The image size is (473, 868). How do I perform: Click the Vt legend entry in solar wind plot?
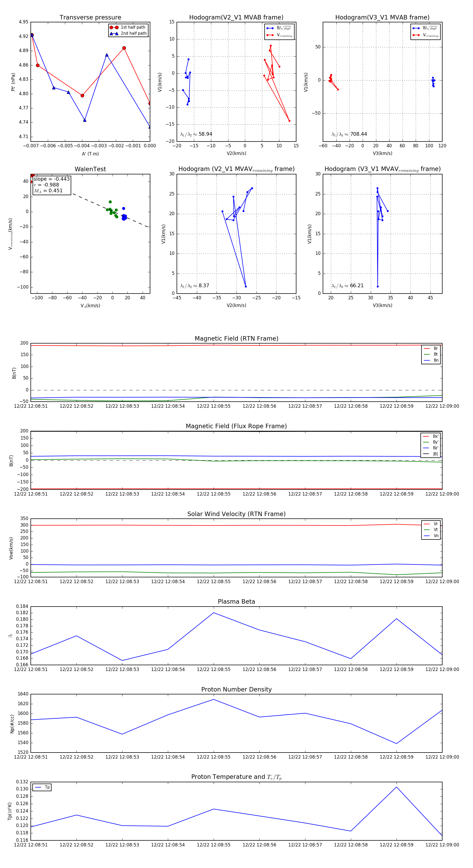pos(431,530)
